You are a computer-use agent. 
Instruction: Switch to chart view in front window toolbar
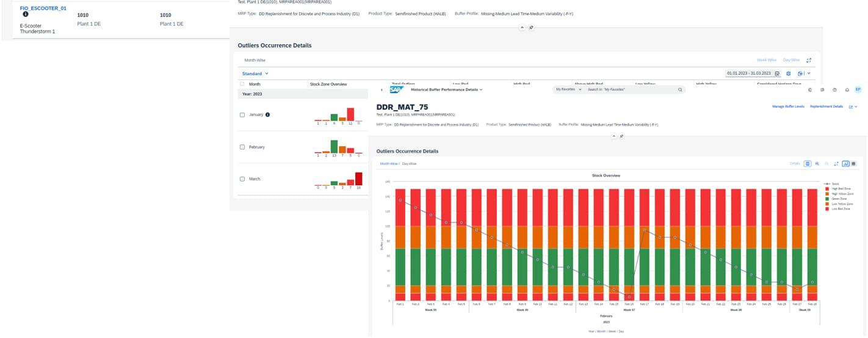(846, 164)
